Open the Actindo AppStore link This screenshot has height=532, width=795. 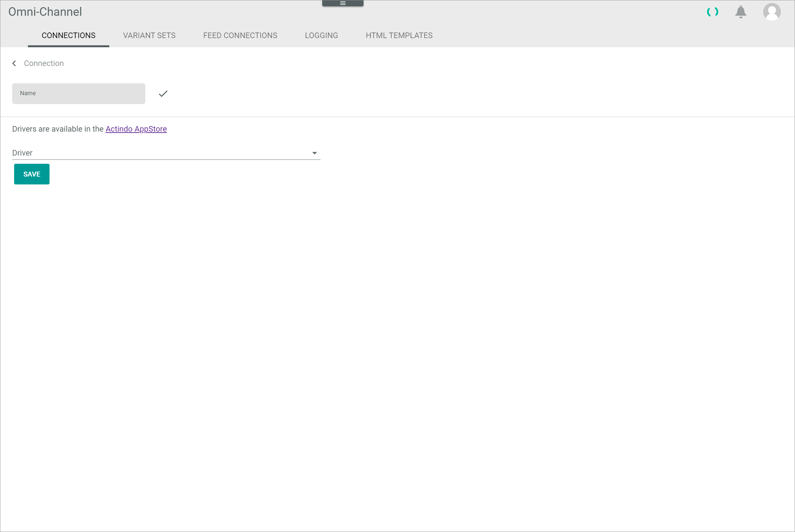136,129
